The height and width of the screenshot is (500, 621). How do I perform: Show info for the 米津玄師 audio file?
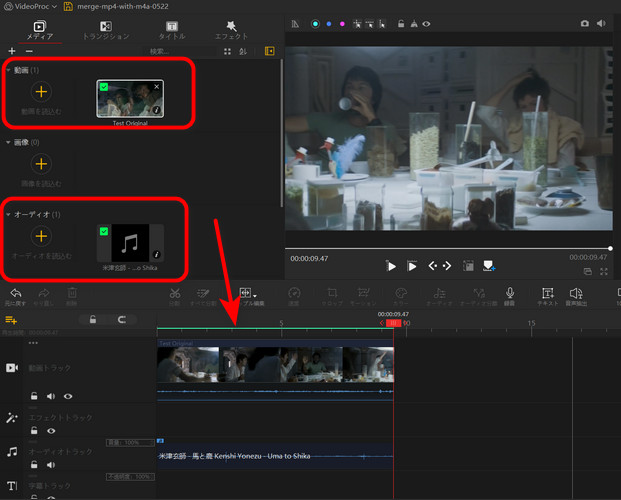tap(157, 254)
